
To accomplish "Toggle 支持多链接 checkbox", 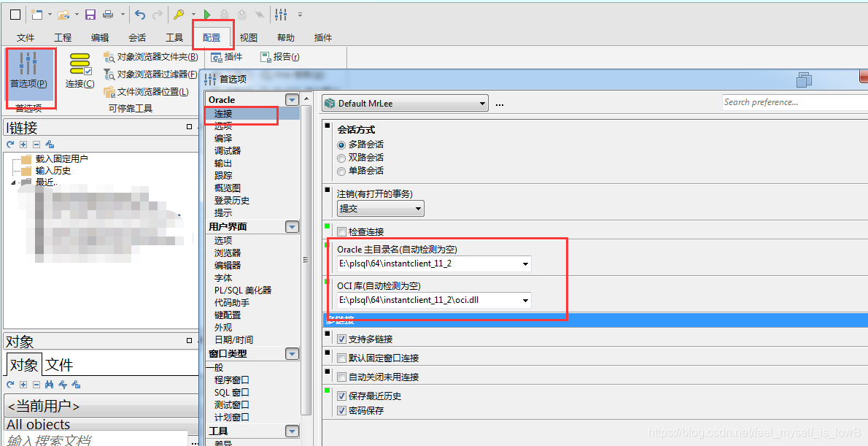I will click(341, 339).
